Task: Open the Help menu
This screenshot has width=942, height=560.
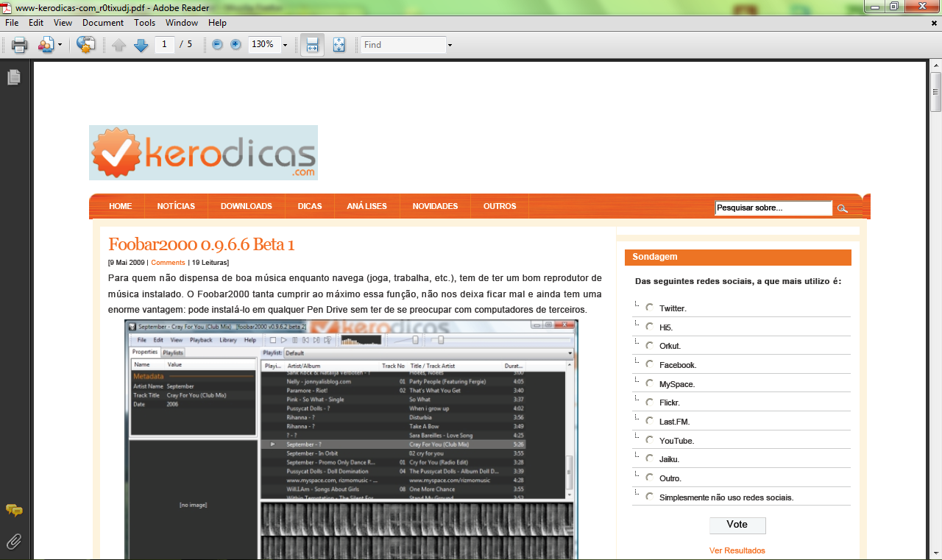Action: pos(217,23)
